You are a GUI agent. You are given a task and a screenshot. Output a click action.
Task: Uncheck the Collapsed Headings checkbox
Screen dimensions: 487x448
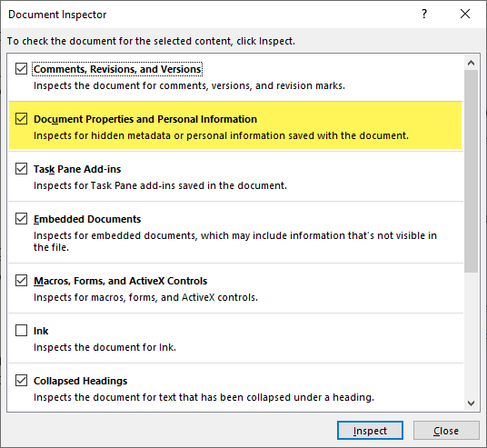point(21,380)
